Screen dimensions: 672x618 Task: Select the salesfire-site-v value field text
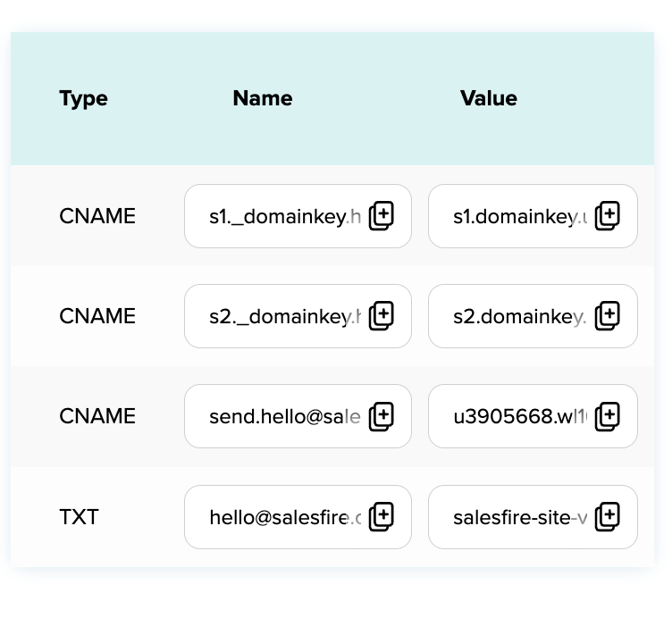[x=520, y=517]
